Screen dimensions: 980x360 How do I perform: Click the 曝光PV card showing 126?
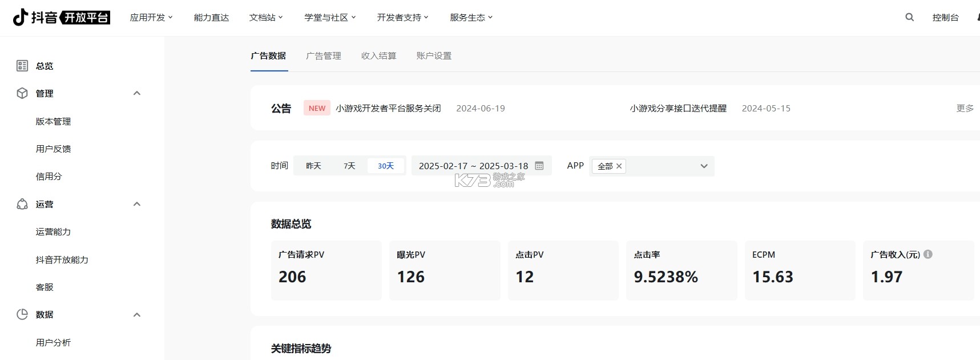[445, 270]
